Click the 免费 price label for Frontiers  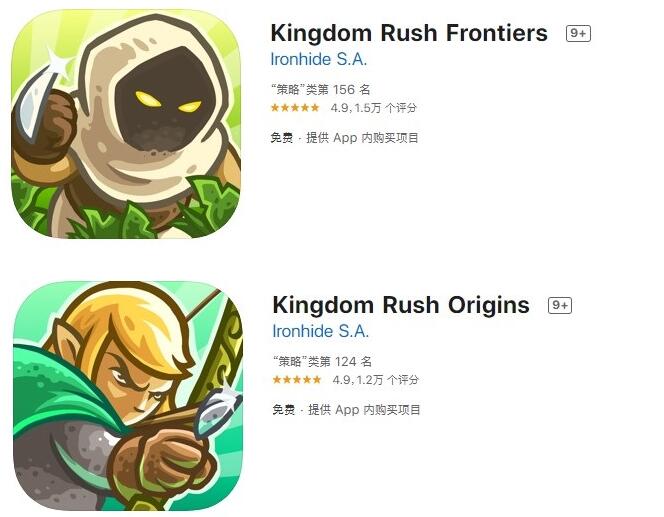coord(282,138)
